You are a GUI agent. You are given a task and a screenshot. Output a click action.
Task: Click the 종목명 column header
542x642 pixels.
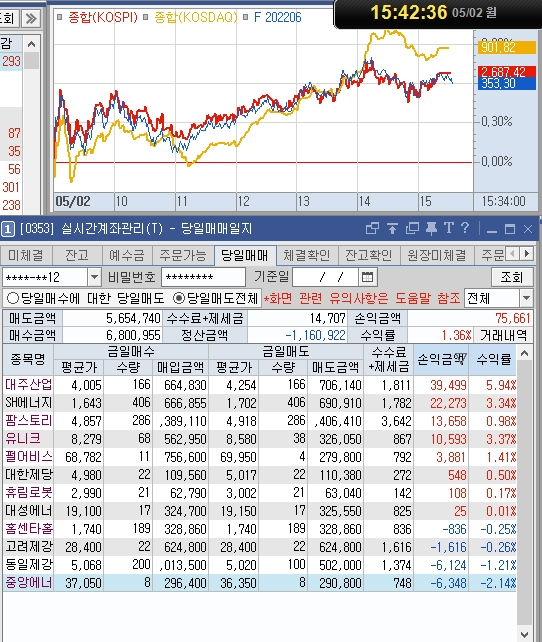(28, 359)
